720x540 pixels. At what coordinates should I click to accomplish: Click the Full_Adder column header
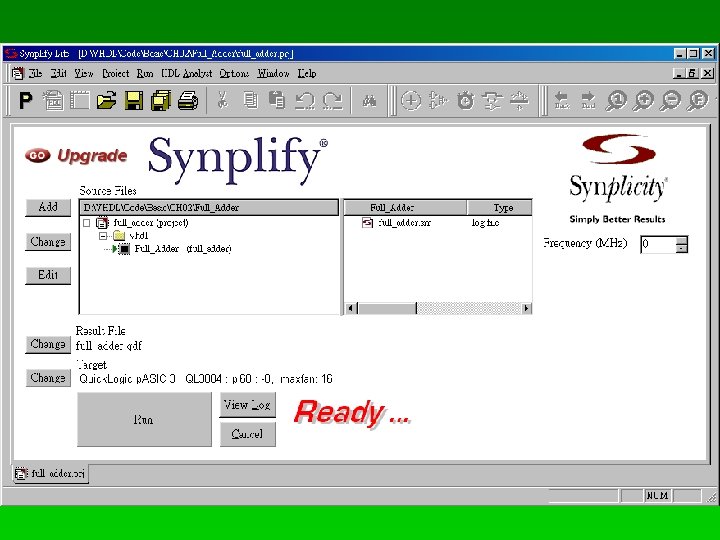coord(405,208)
